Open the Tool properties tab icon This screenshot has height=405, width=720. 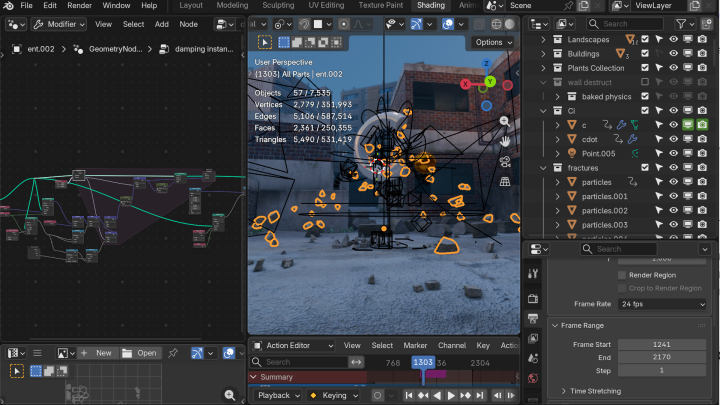532,274
